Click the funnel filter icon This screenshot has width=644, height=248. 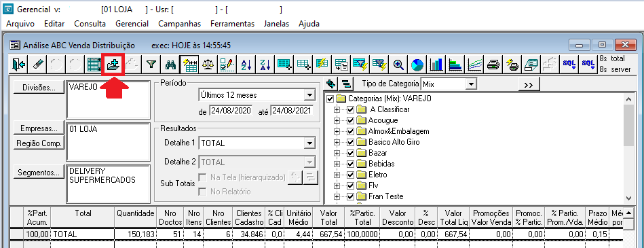pyautogui.click(x=151, y=65)
